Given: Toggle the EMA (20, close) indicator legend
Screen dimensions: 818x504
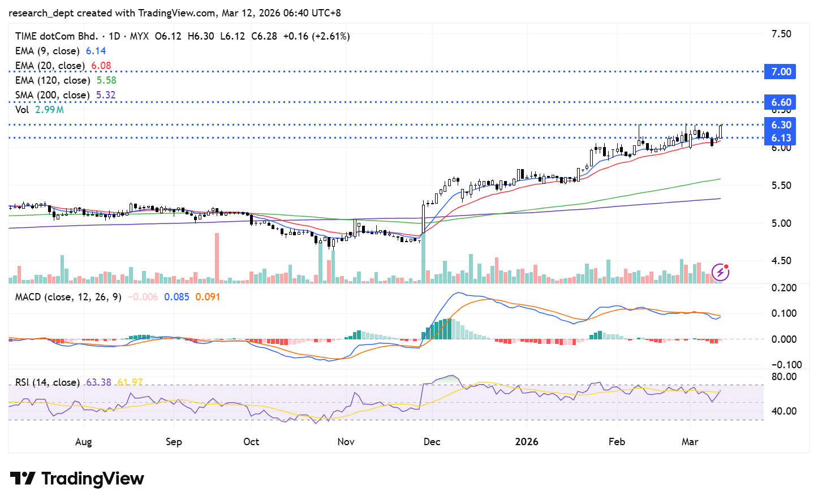Looking at the screenshot, I should pos(50,66).
